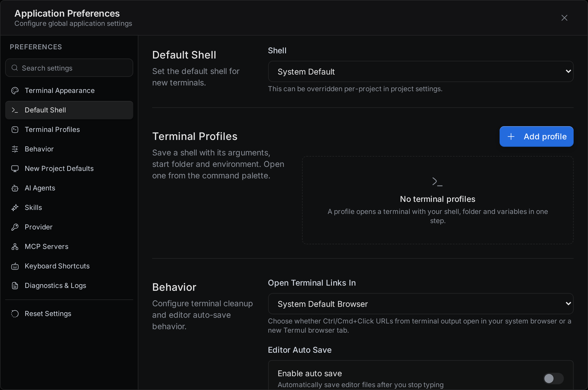The image size is (588, 390).
Task: Click the magnifier icon in search box
Action: (x=15, y=68)
